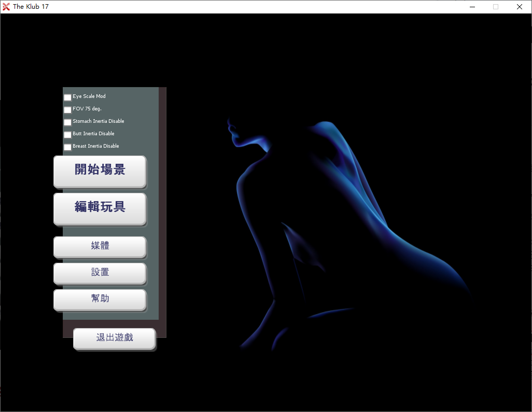532x412 pixels.
Task: Check the Stomach Inertia Disable option
Action: 67,122
